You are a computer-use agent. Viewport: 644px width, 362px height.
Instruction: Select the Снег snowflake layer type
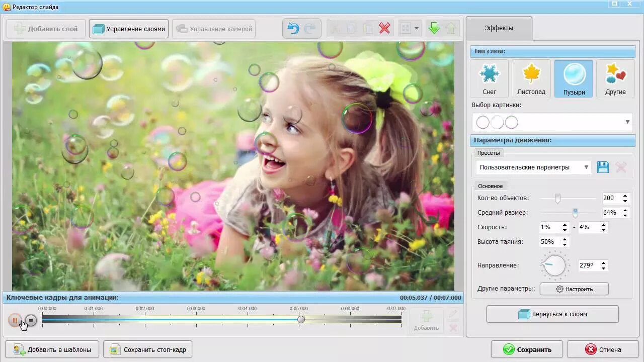(x=489, y=79)
